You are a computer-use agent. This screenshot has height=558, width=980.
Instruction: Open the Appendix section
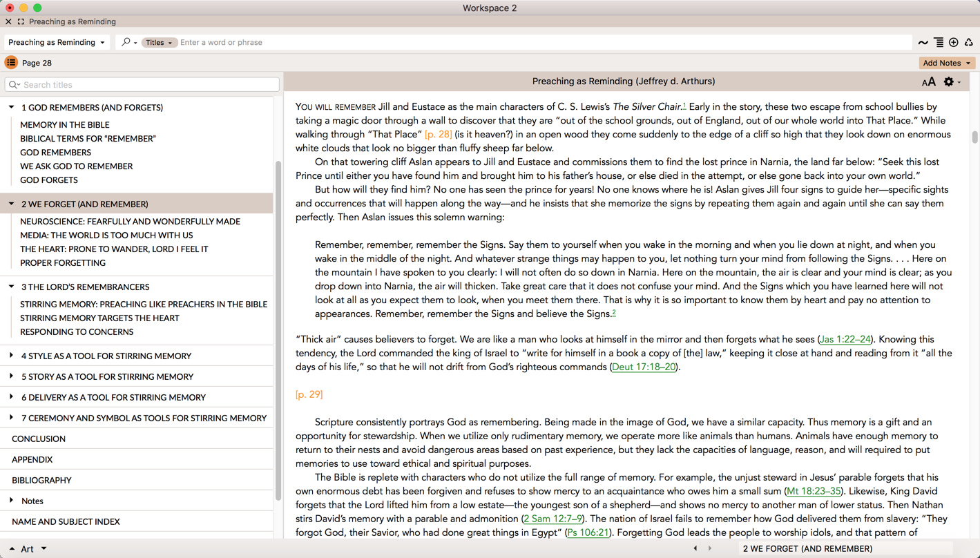[x=32, y=459]
